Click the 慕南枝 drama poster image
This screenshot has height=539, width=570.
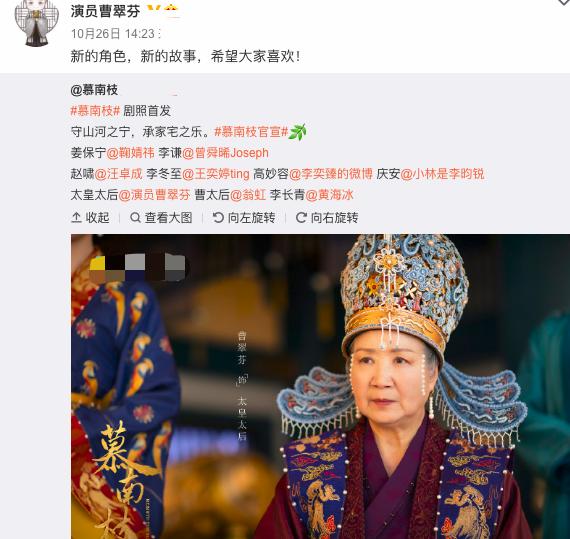click(x=320, y=386)
